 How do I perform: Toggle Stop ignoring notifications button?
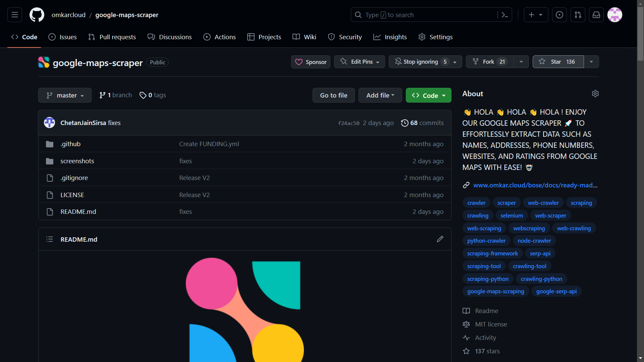point(421,62)
